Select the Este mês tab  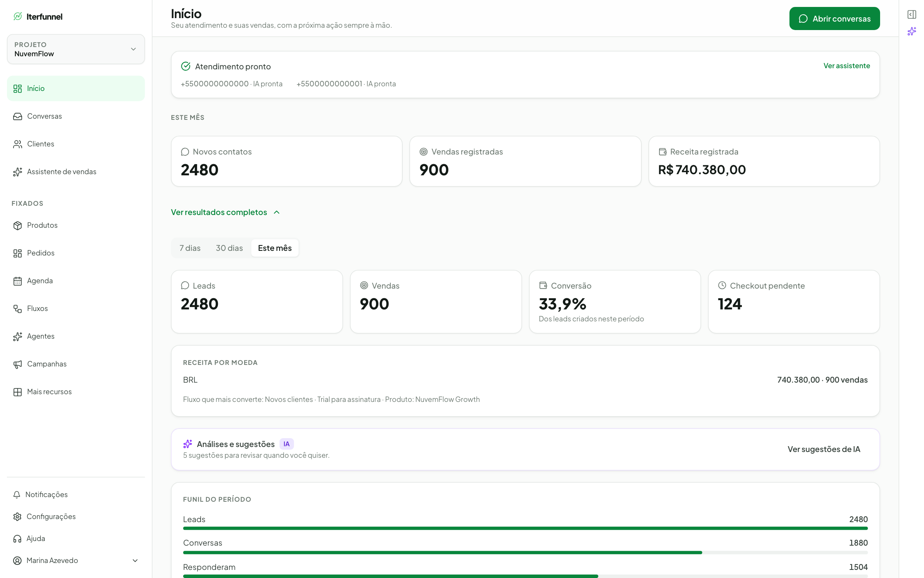coord(275,248)
